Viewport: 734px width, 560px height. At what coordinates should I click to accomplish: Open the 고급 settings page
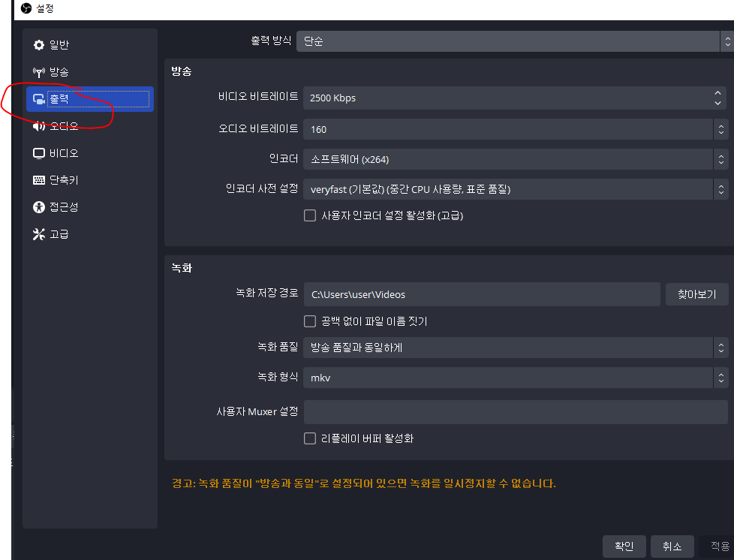(x=90, y=234)
